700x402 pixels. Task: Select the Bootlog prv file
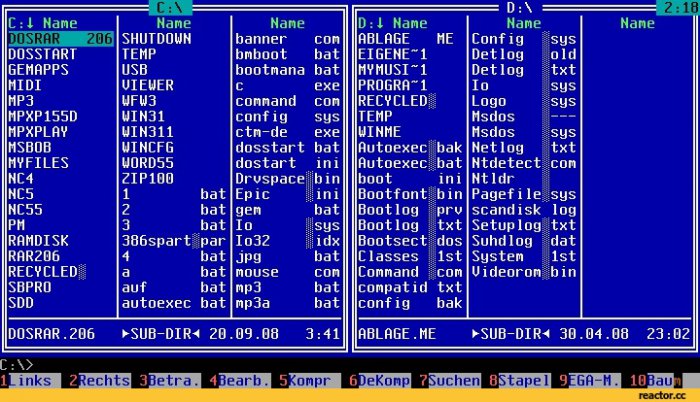(411, 209)
